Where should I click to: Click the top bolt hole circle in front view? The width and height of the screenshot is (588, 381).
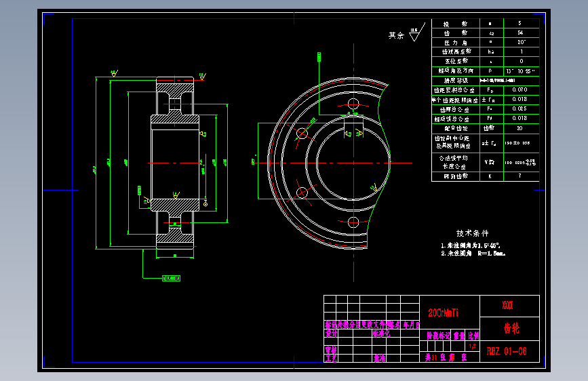click(353, 104)
